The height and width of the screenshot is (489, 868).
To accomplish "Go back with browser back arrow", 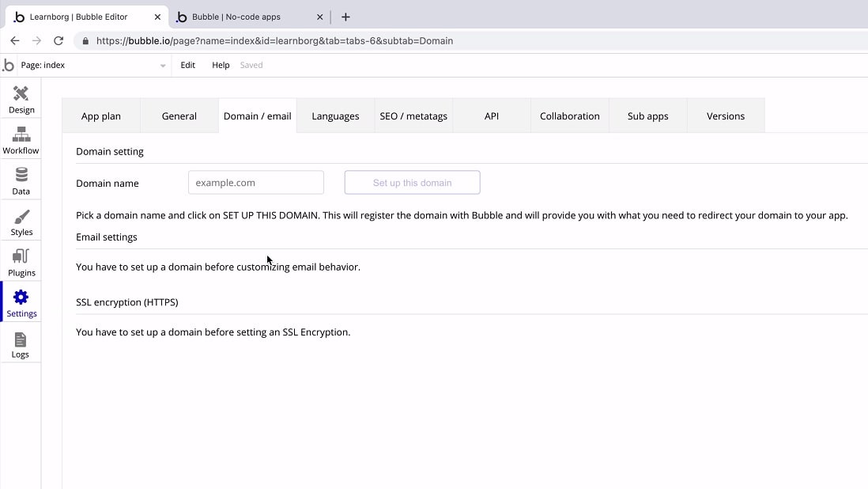I will pos(15,40).
